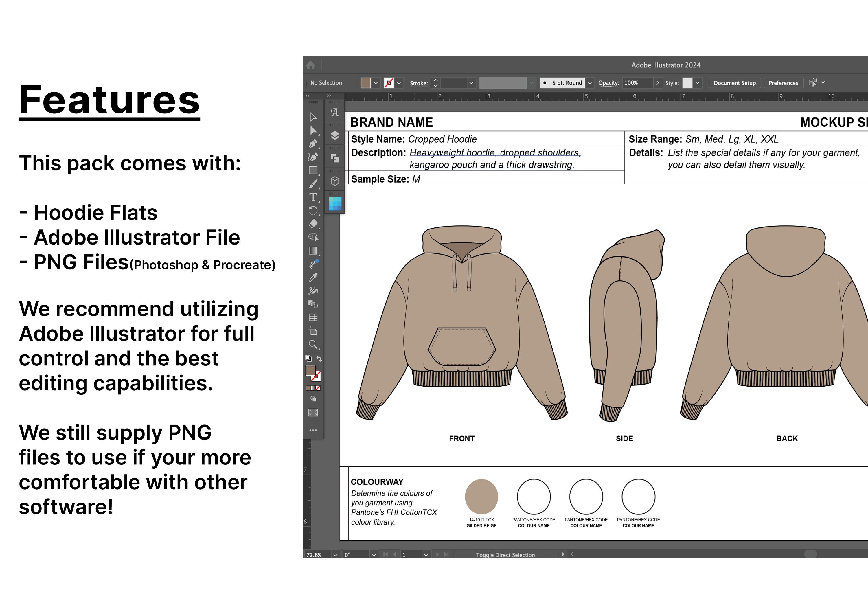Open the Swatches panel icon
This screenshot has width=868, height=614.
335,204
